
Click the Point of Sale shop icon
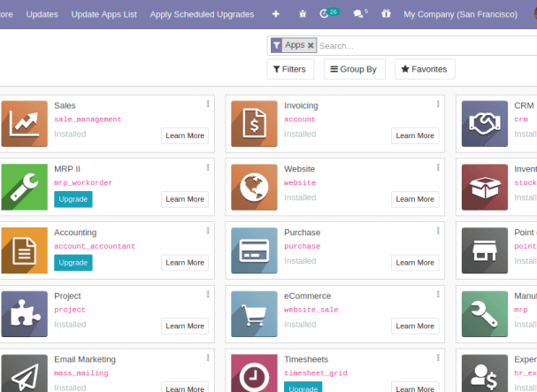coord(485,250)
